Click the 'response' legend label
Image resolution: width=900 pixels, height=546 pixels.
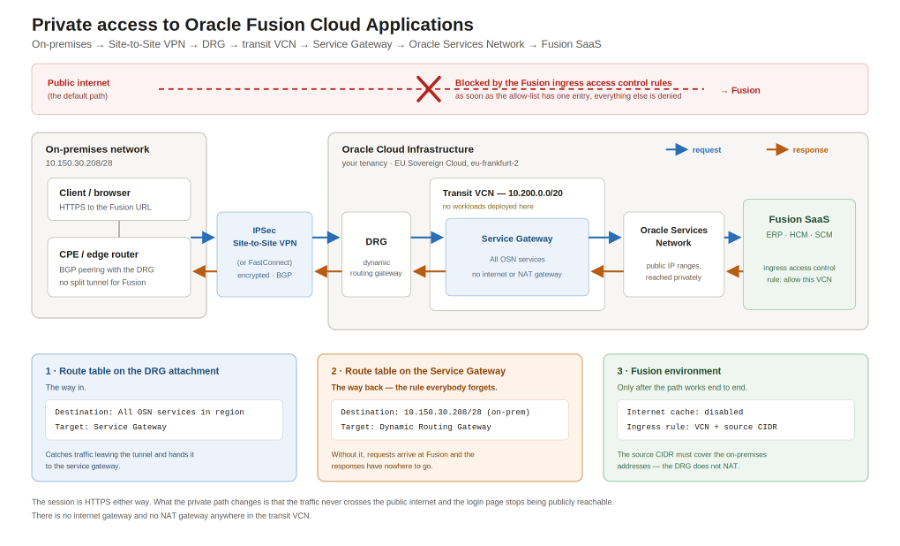coord(810,150)
